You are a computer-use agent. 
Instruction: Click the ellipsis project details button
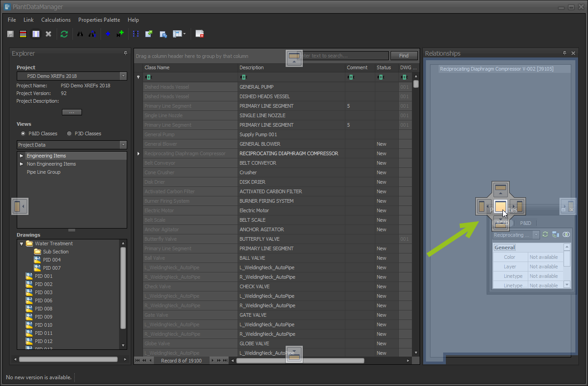(72, 112)
